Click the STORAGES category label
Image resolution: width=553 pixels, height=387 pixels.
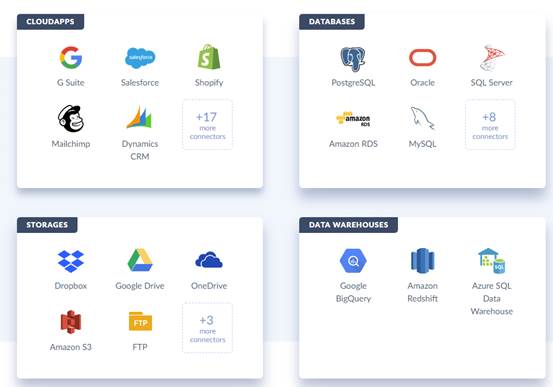(x=47, y=225)
